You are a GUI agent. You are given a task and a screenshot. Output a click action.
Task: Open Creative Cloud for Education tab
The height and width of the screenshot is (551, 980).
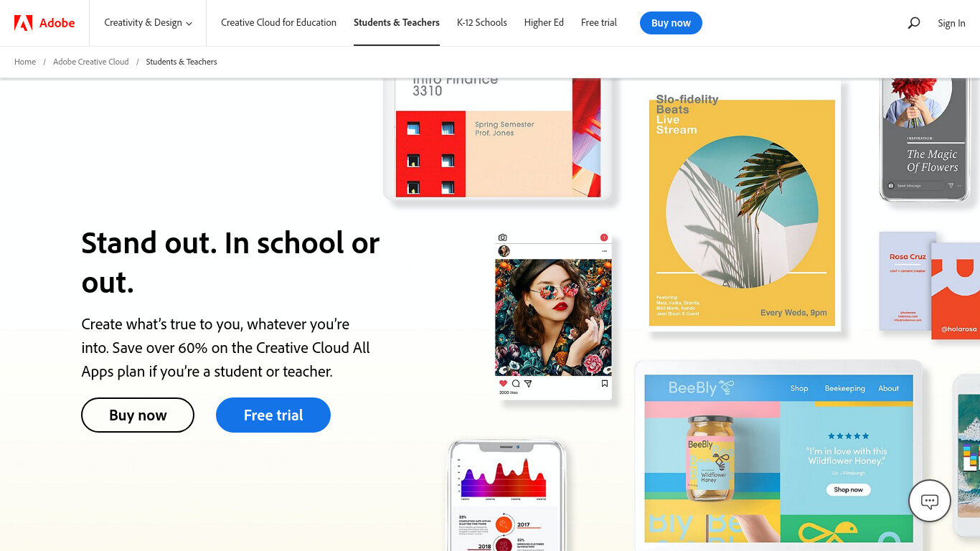(x=278, y=23)
